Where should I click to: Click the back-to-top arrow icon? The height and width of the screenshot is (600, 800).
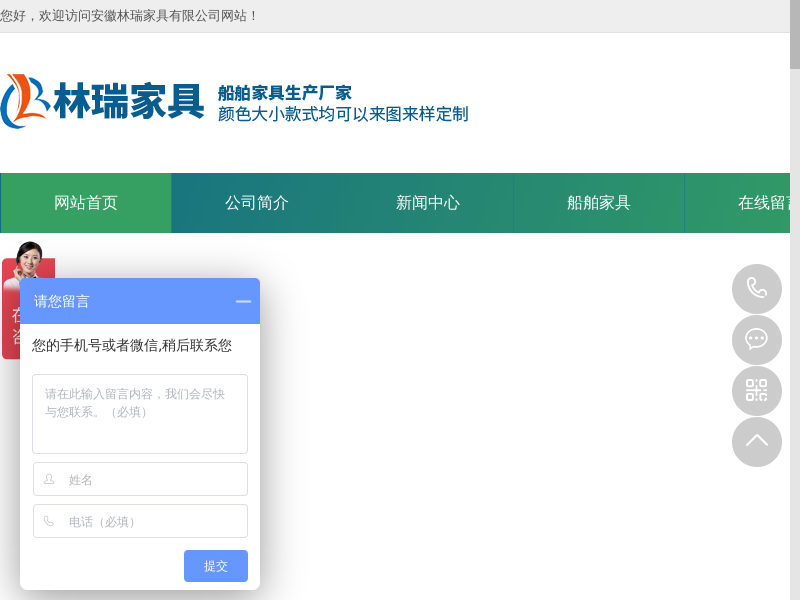pos(757,441)
